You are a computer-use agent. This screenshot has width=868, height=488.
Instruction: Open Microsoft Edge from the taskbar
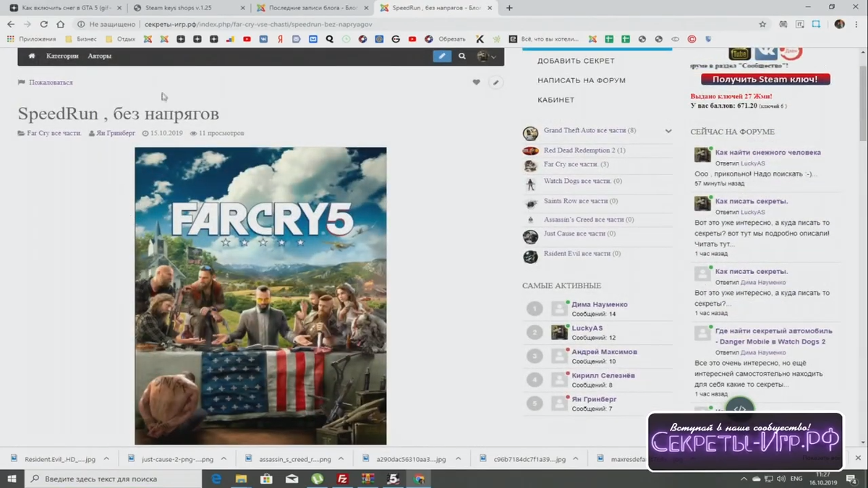(x=216, y=479)
